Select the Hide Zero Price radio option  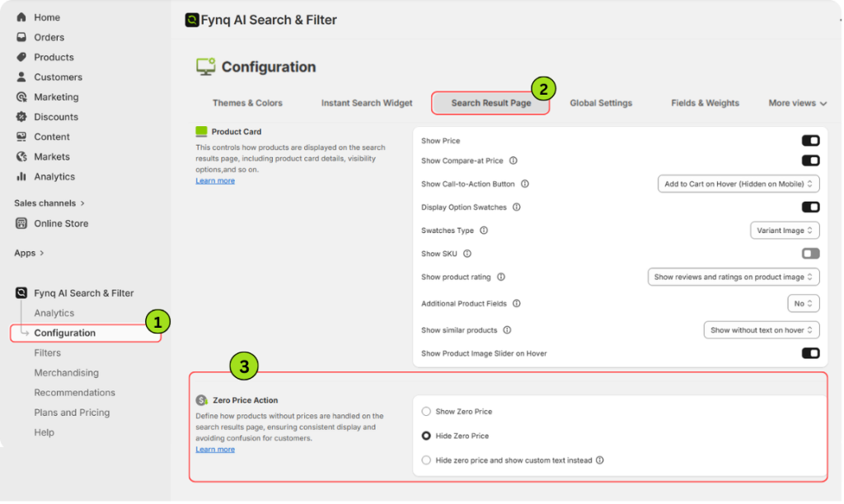pos(426,436)
